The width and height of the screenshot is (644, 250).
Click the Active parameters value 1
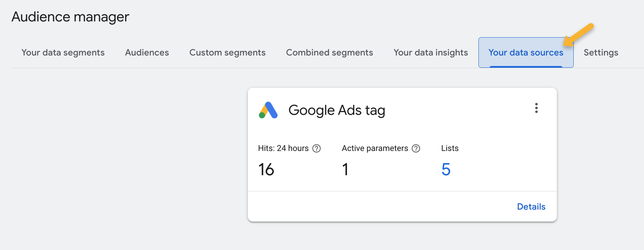345,170
